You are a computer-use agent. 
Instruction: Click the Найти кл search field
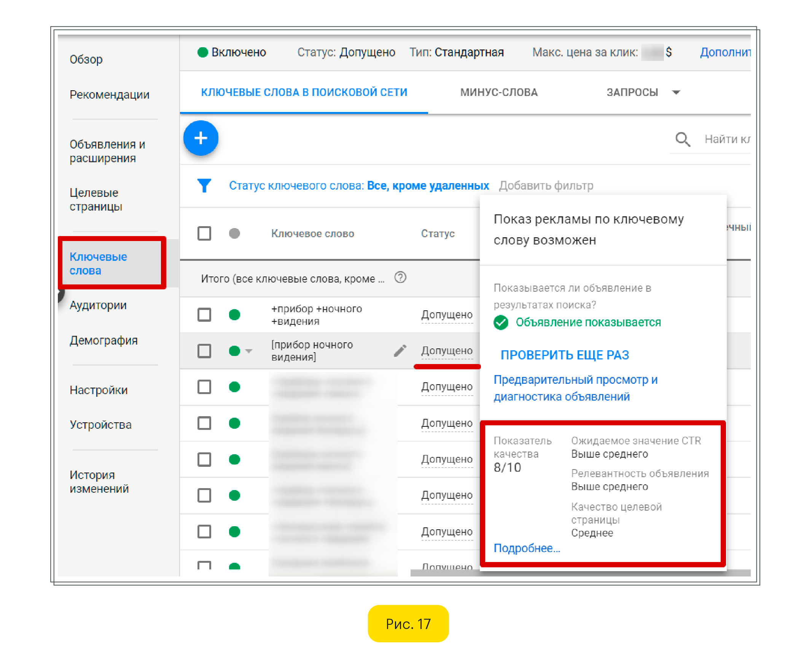[727, 139]
